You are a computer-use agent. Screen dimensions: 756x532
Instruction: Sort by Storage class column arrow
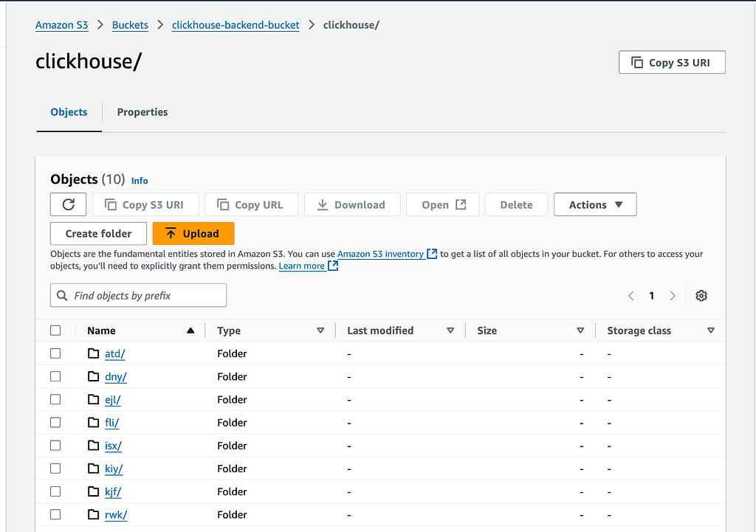coord(711,331)
